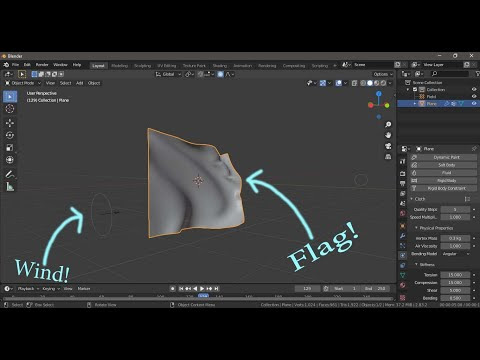Image resolution: width=480 pixels, height=360 pixels.
Task: Click the Play animation button
Action: tap(202, 289)
